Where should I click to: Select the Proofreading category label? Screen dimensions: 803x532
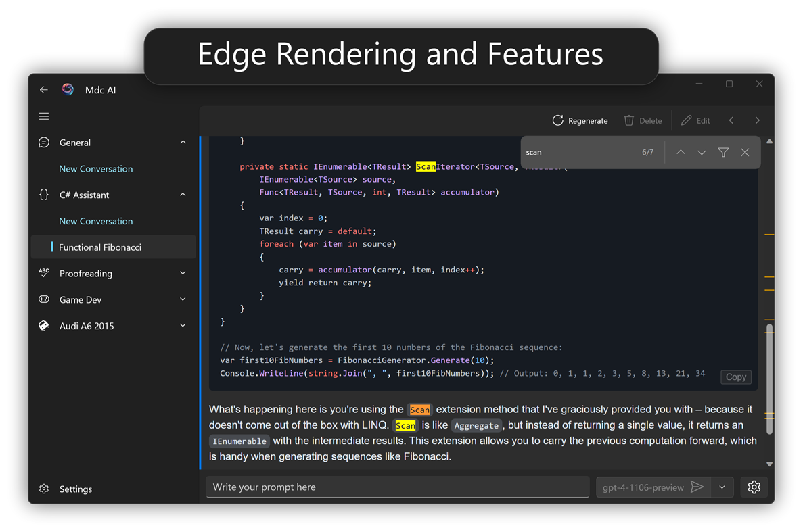[x=85, y=274]
